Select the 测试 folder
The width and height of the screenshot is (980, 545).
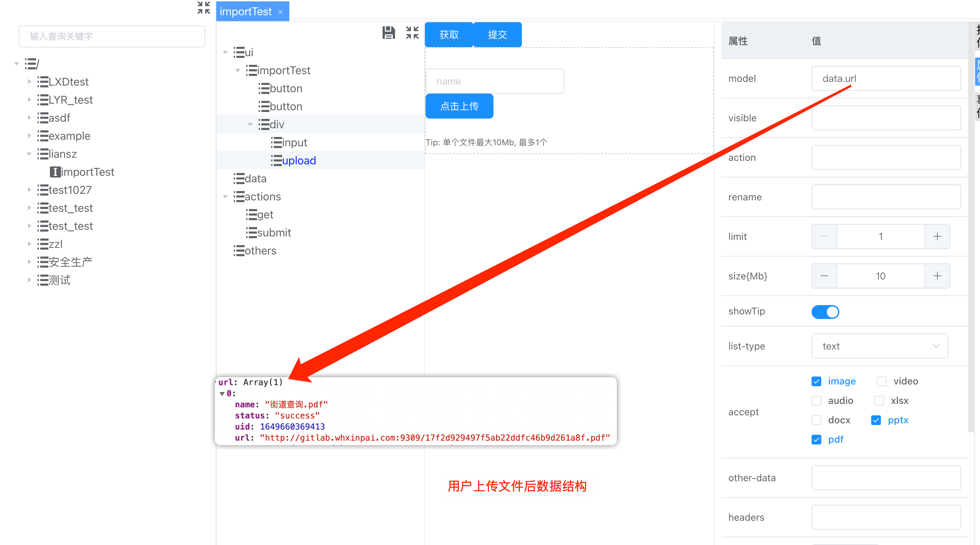[59, 280]
